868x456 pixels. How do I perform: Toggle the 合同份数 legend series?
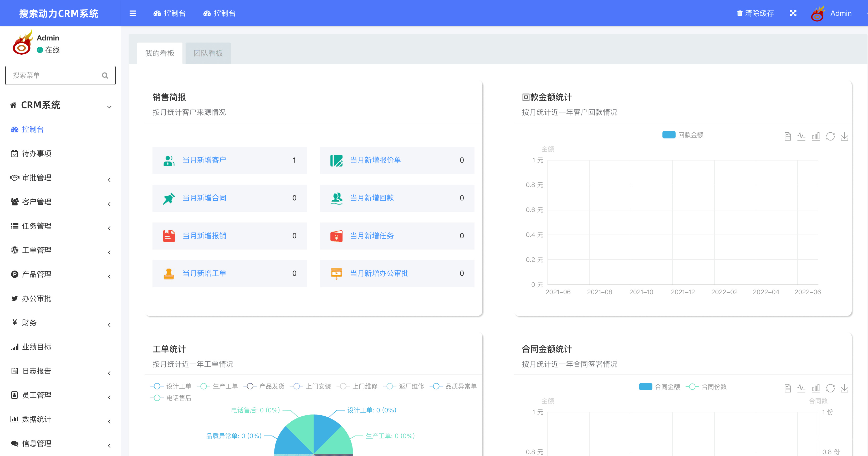pos(706,387)
